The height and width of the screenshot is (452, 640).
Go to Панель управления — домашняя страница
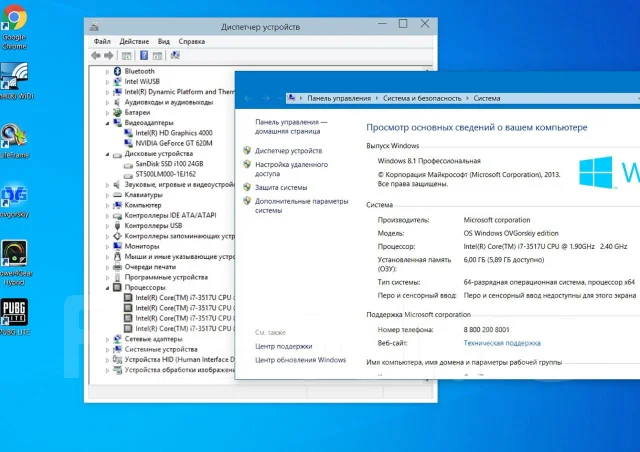click(x=291, y=127)
